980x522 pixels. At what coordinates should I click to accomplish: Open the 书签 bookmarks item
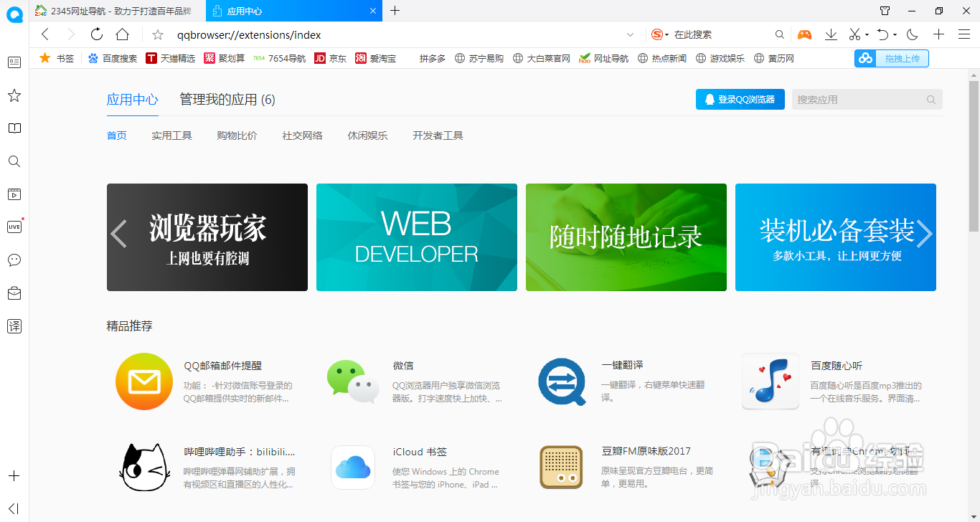pyautogui.click(x=57, y=59)
